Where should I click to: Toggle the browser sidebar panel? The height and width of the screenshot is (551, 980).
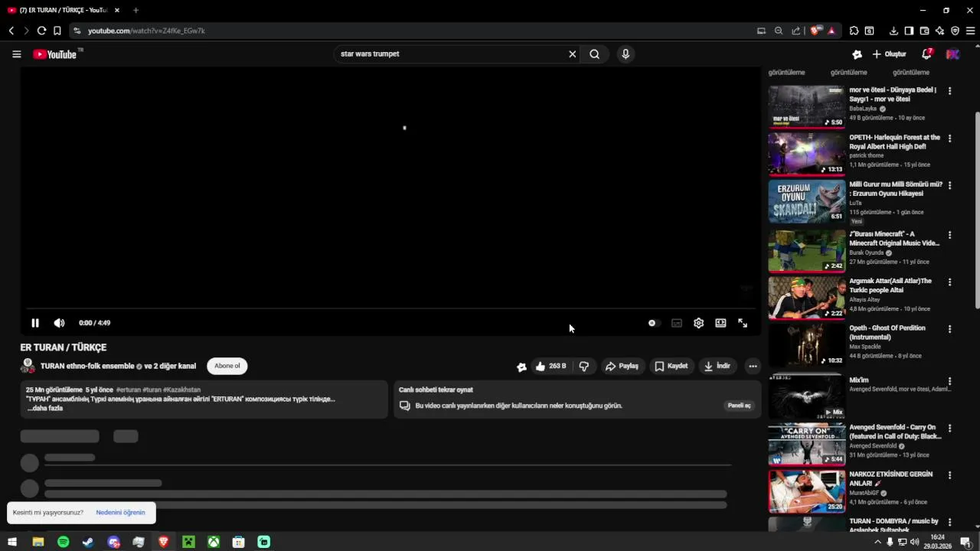click(909, 31)
